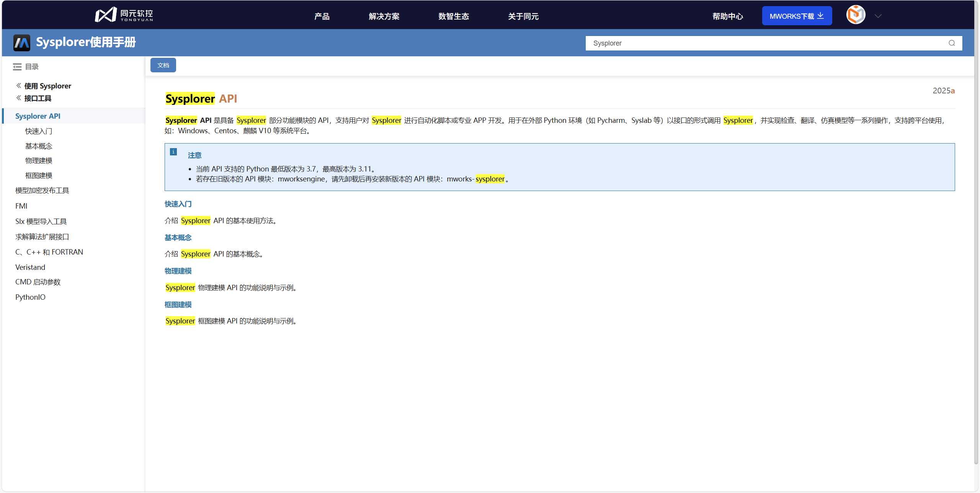
Task: Go back via 使用 Sysplorer chevron
Action: pyautogui.click(x=19, y=86)
